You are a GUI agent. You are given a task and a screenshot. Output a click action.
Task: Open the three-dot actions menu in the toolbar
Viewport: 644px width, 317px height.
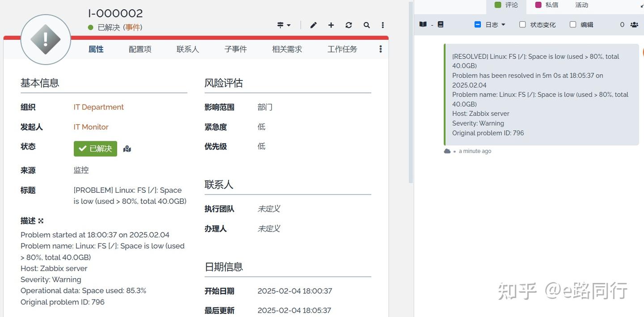383,25
